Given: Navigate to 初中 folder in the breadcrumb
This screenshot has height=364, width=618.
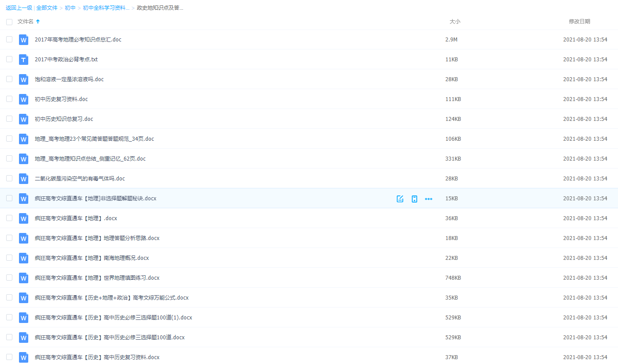Looking at the screenshot, I should [x=70, y=8].
